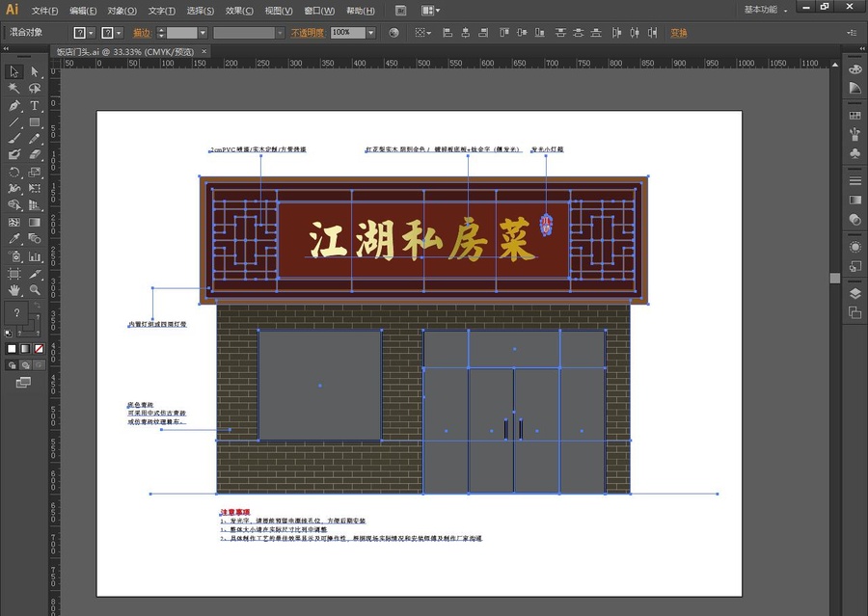Image resolution: width=868 pixels, height=616 pixels.
Task: Toggle Draw Normal mode
Action: click(x=12, y=365)
